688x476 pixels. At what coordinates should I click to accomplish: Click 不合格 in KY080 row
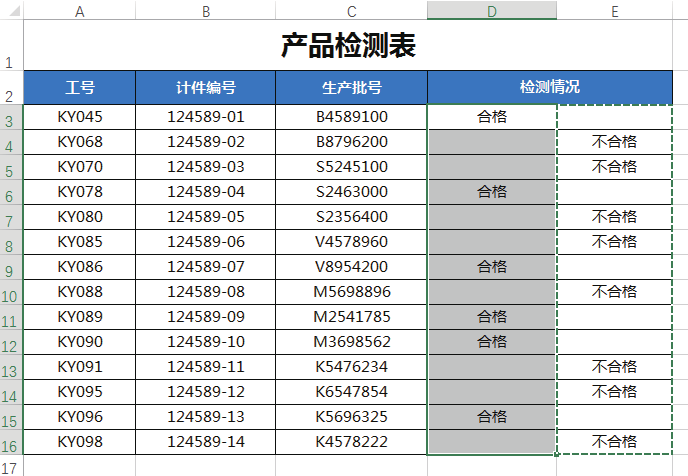(x=614, y=217)
